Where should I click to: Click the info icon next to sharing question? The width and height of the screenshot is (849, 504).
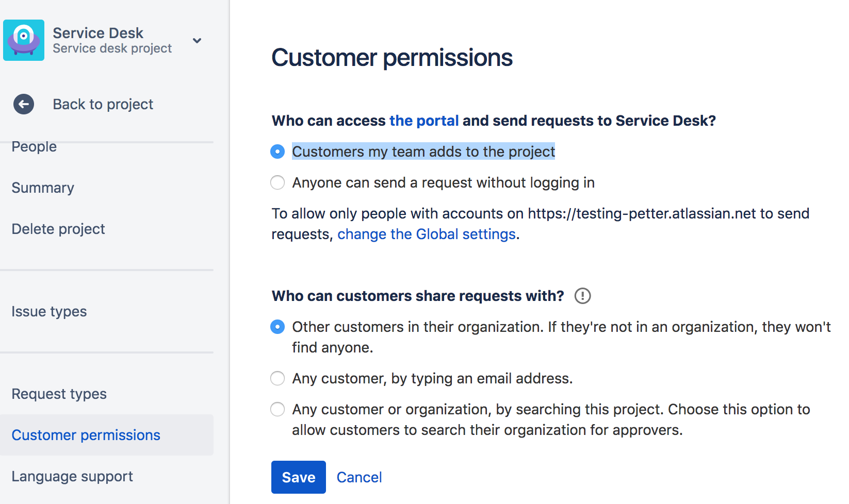pyautogui.click(x=582, y=296)
